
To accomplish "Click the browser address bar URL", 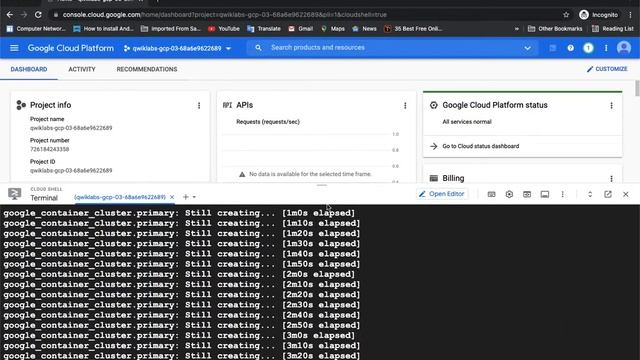I will [224, 15].
